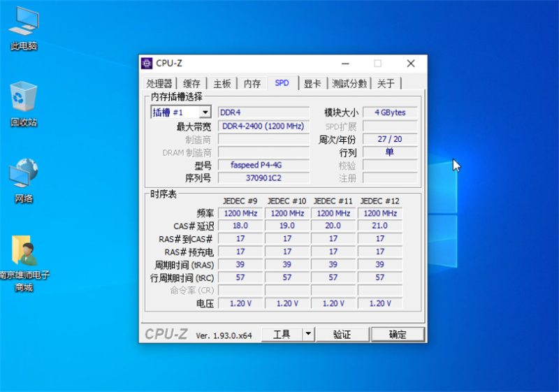Click the Ver. 1.93.0.x64 version text
The image size is (559, 392).
pos(224,335)
